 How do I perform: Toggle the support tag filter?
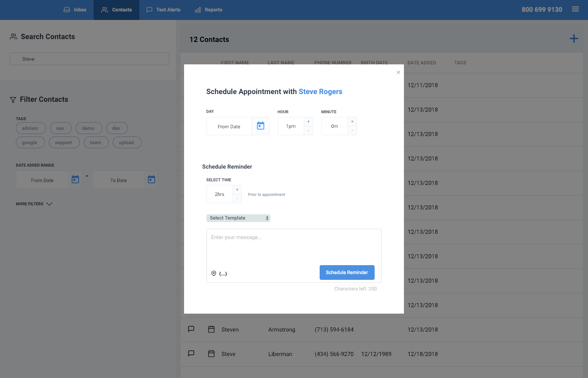point(64,143)
